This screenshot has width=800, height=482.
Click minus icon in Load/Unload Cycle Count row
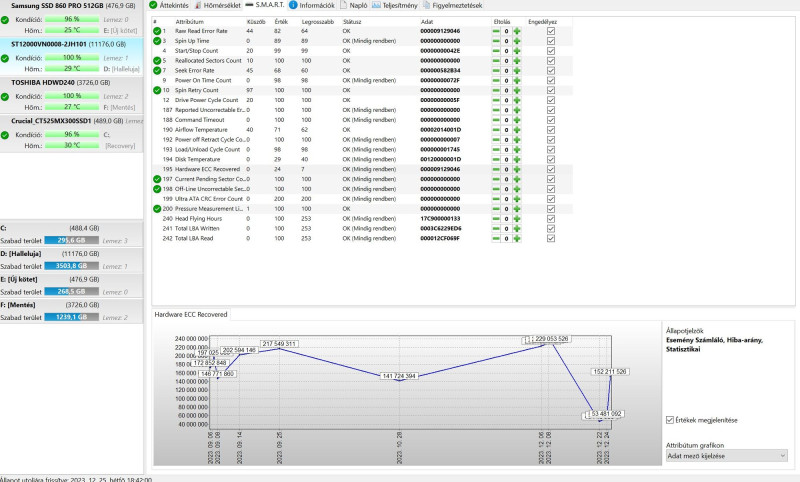496,149
